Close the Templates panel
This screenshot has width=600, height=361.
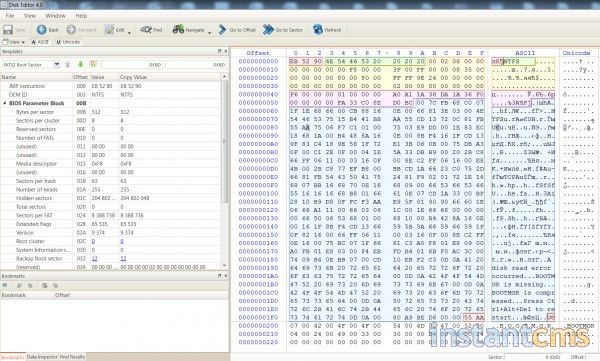(x=225, y=51)
